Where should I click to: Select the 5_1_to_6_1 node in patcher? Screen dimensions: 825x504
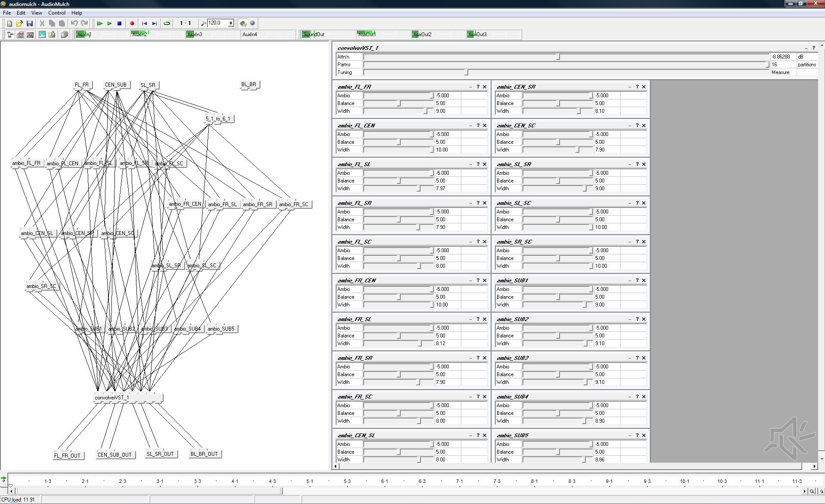218,119
